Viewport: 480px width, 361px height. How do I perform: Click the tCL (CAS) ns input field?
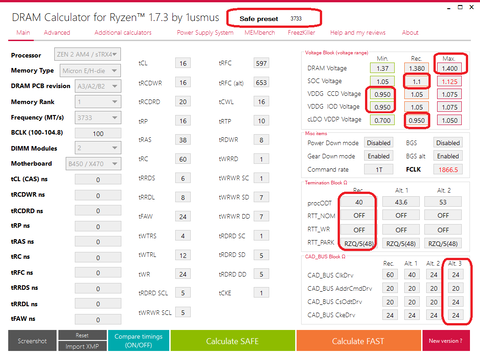coord(98,180)
